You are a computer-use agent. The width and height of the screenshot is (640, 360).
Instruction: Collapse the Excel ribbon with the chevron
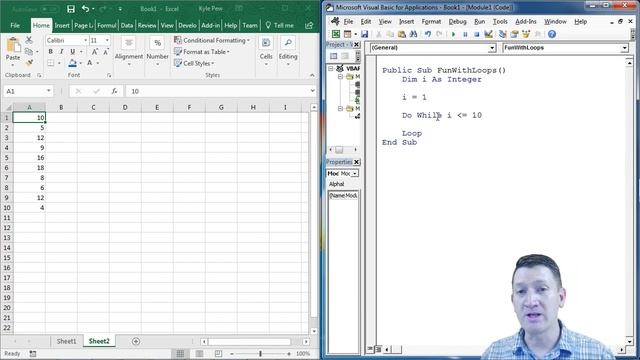(312, 75)
